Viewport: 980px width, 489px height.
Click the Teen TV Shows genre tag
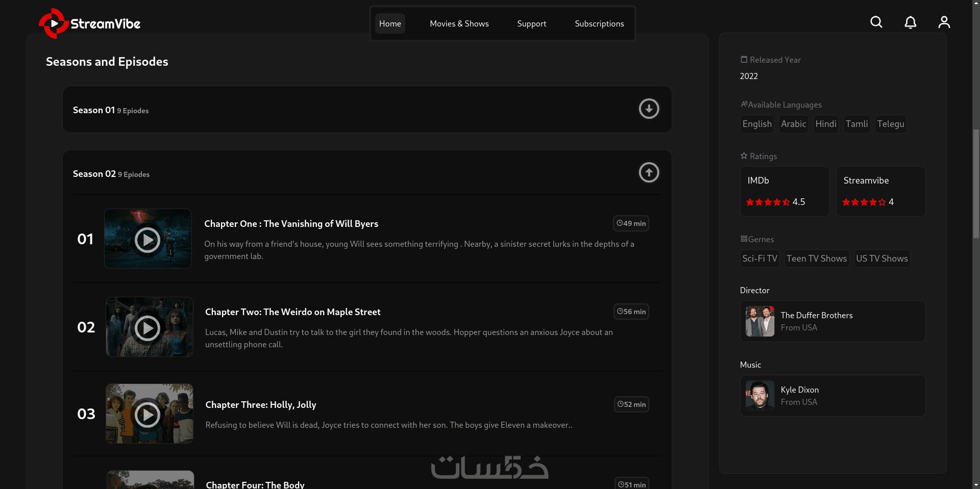(817, 259)
